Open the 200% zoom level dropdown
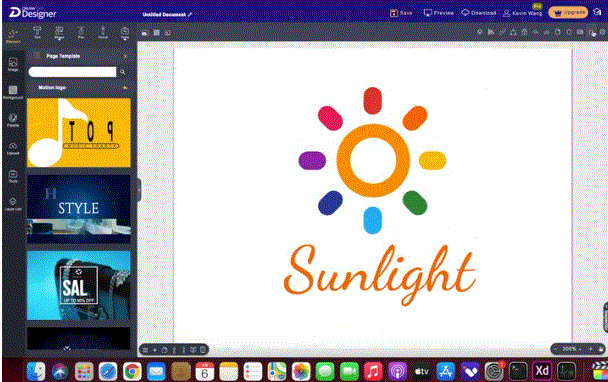This screenshot has width=608, height=382. pyautogui.click(x=572, y=349)
